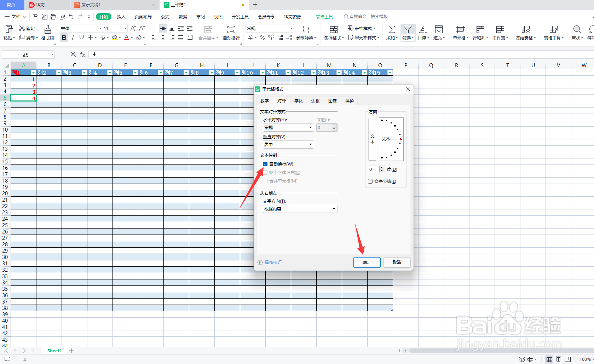Image resolution: width=594 pixels, height=364 pixels.
Task: Toggle Bold formatting button
Action: (64, 37)
